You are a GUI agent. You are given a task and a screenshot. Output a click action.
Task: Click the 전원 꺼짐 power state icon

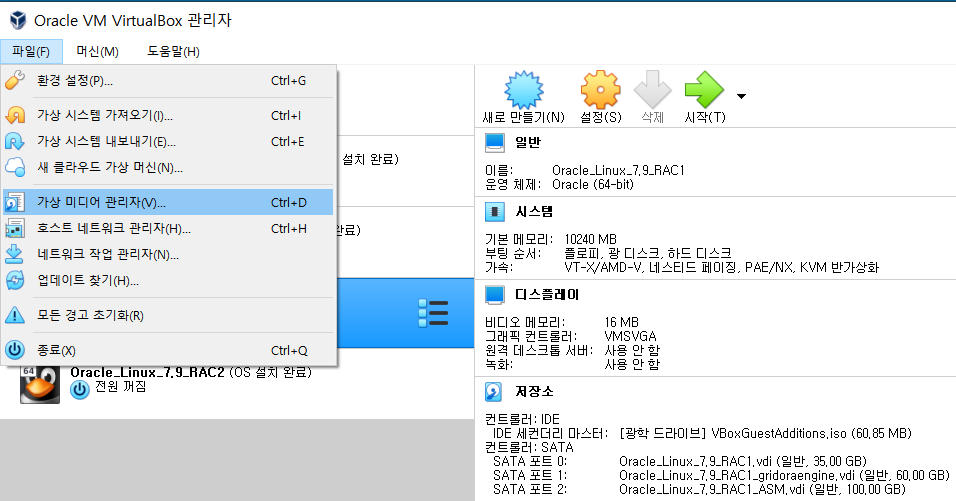pos(79,389)
